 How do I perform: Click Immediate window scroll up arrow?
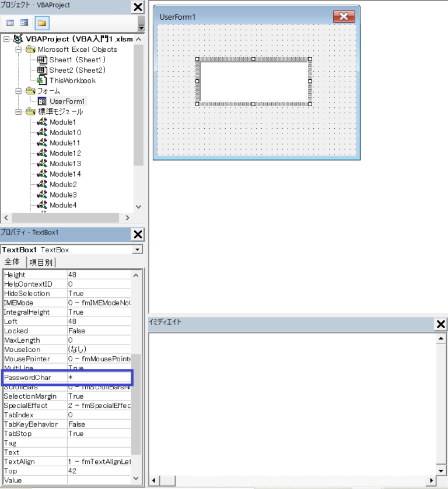(x=441, y=339)
